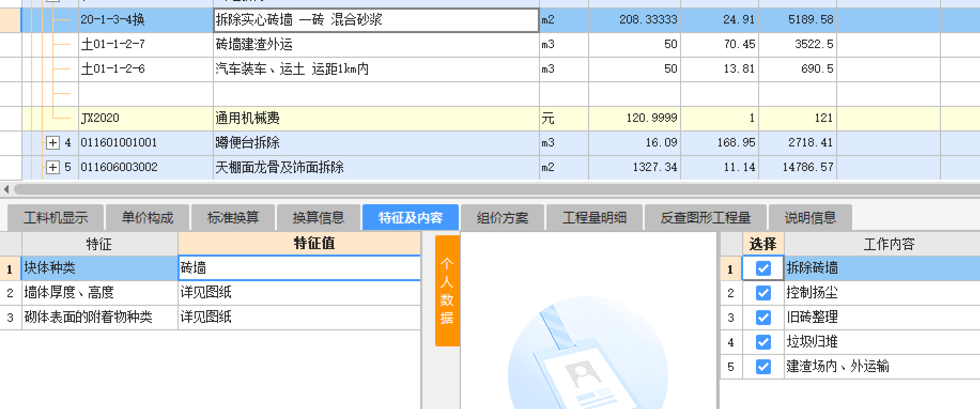
Task: Select 砌体表面的附着物种类 value 详见图纸
Action: (x=299, y=317)
